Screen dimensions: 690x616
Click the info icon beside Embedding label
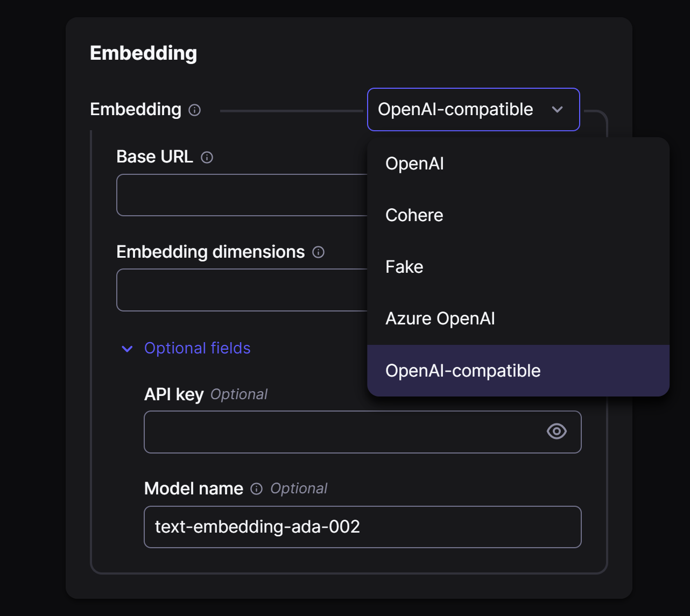point(195,110)
